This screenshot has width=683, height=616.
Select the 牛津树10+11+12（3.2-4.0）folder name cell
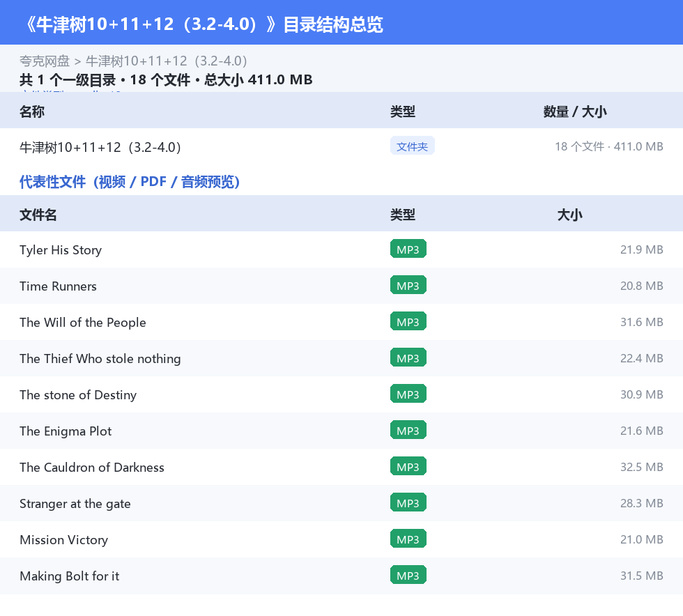(x=100, y=147)
